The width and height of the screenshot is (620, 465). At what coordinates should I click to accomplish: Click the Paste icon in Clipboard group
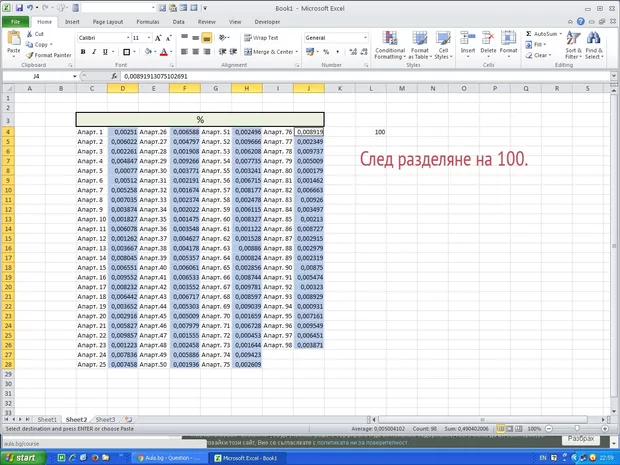pos(13,40)
